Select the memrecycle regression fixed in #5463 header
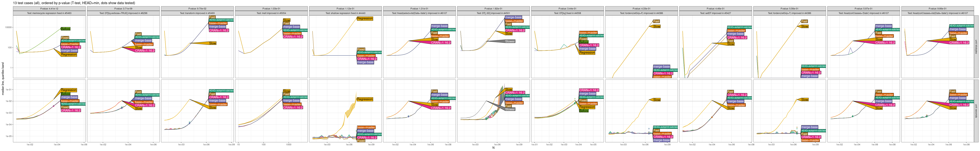 49,13
